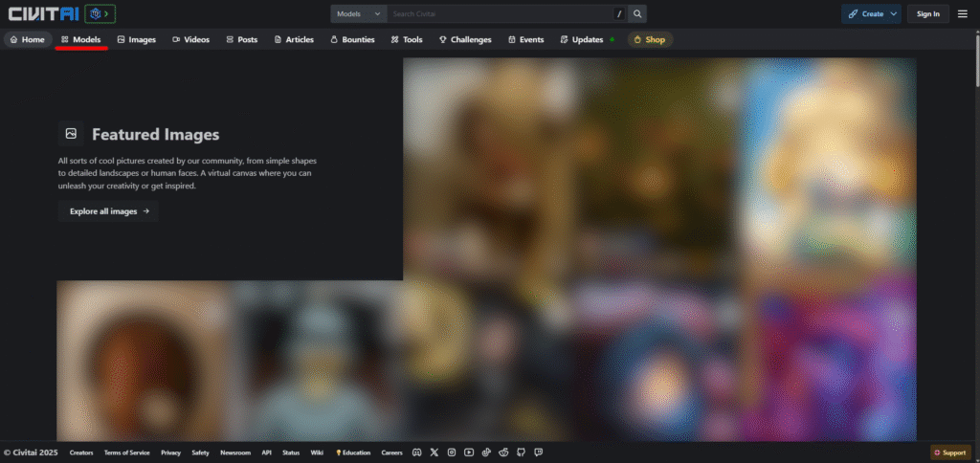Focus the Search Civitai input field

point(498,13)
